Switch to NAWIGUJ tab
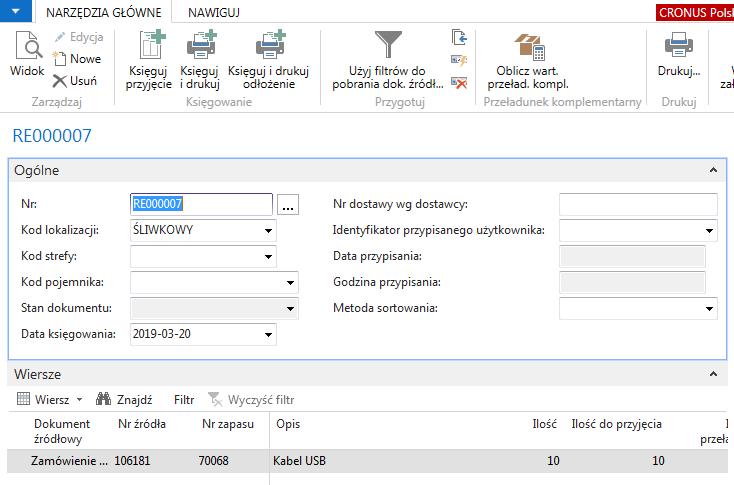 214,13
